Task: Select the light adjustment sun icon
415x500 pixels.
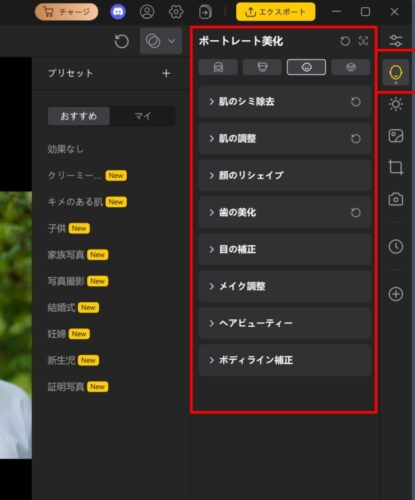Action: pos(396,104)
